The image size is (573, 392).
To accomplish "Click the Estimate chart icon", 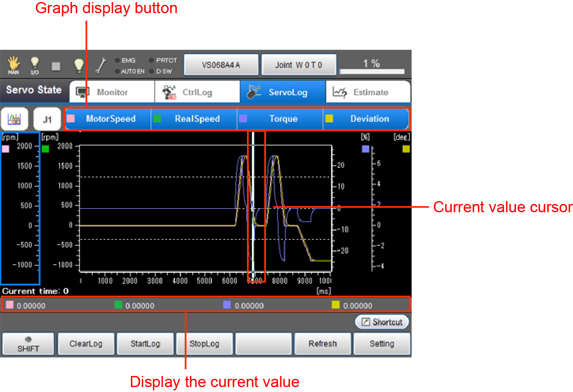I will (x=339, y=92).
